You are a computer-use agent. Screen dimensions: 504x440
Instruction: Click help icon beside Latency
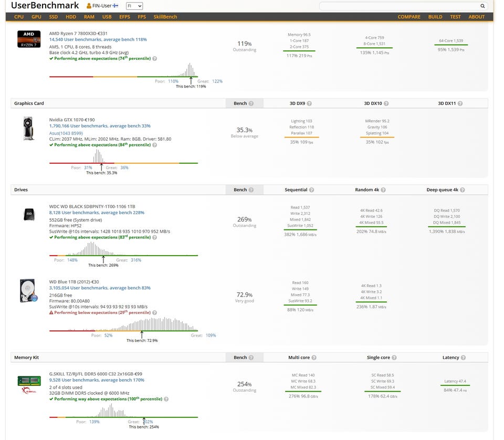point(463,358)
